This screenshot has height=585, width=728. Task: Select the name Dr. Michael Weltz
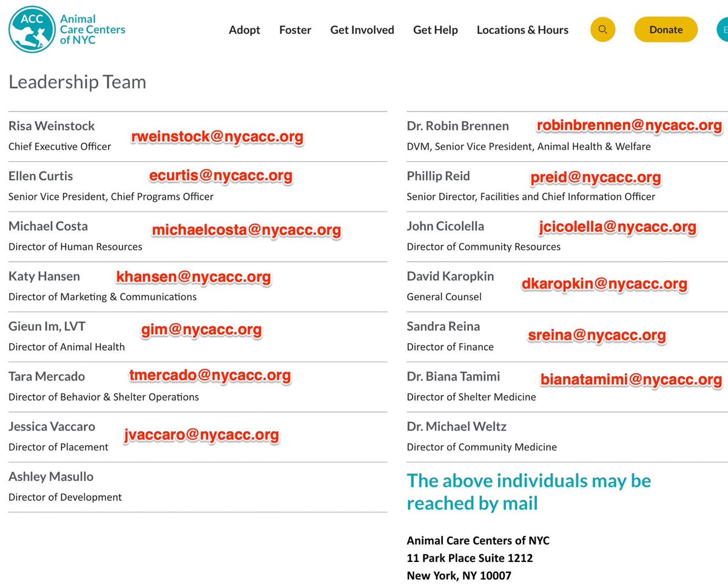(456, 426)
